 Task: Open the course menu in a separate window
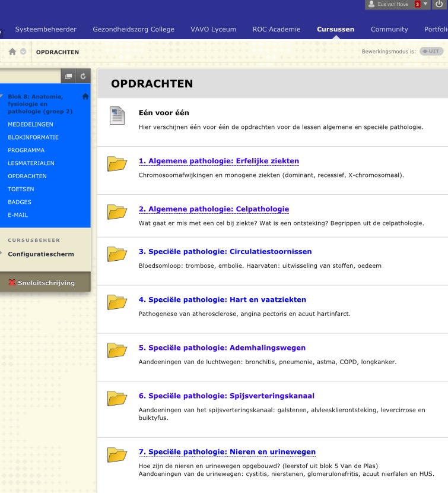69,76
